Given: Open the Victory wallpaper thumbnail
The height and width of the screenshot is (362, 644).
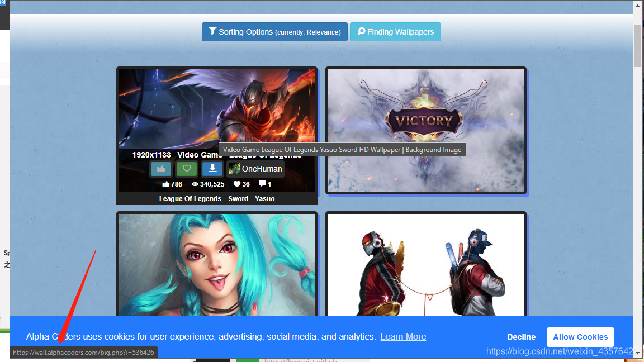Looking at the screenshot, I should pyautogui.click(x=426, y=130).
